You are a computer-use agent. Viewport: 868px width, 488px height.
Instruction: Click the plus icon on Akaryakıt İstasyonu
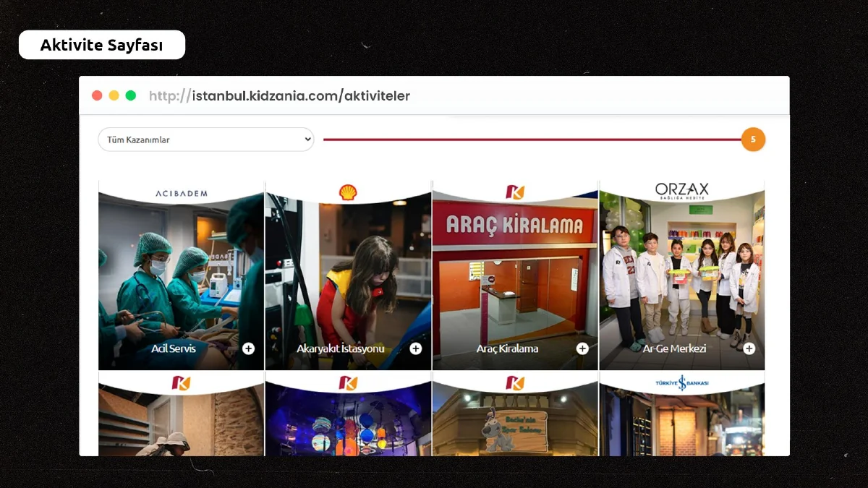coord(416,348)
